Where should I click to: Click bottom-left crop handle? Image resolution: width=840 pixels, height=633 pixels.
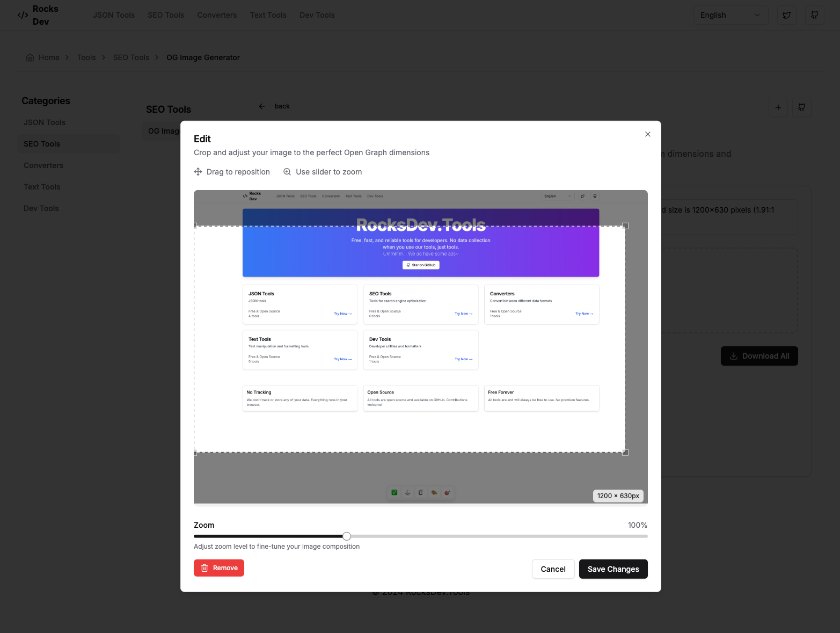pyautogui.click(x=195, y=453)
